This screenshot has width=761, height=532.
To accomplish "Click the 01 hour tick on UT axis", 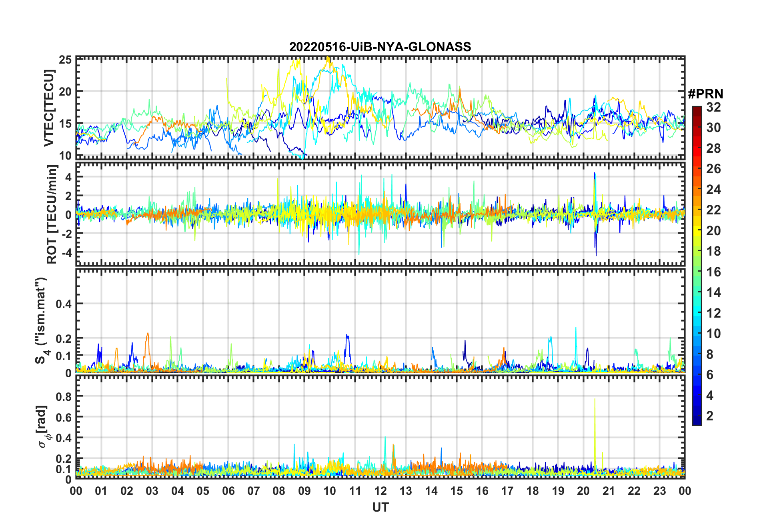I will pos(101,491).
